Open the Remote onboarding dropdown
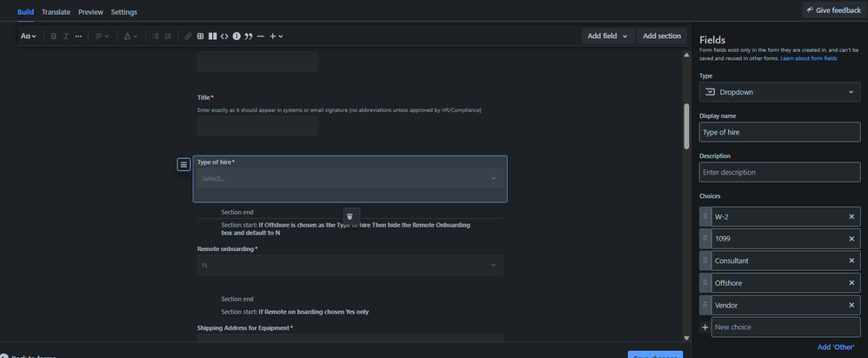Screen dimensions: 868x358 [350, 265]
